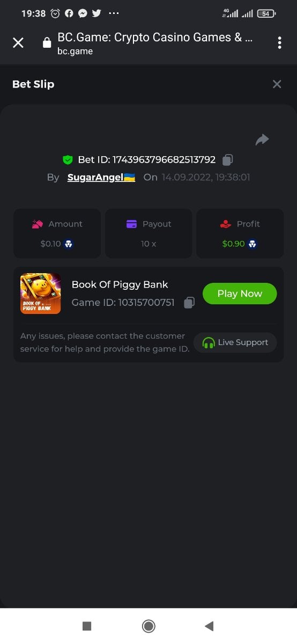Select the Profit card
The height and width of the screenshot is (644, 297).
[x=240, y=233]
